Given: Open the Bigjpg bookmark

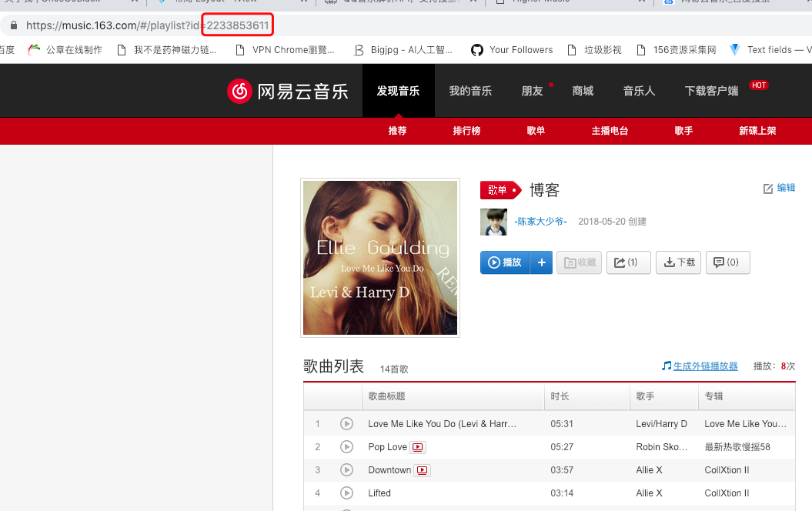Looking at the screenshot, I should (403, 50).
